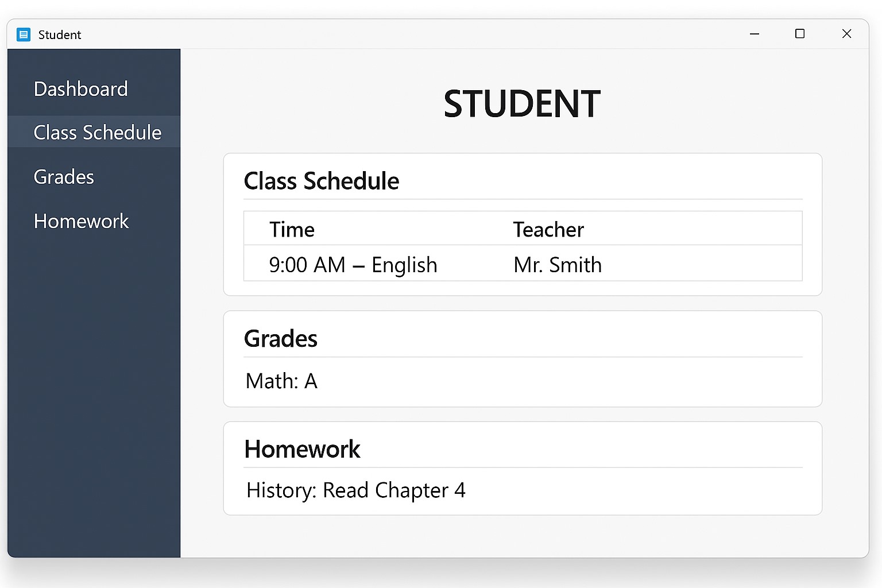
Task: Open the Grades section from sidebar
Action: [64, 177]
